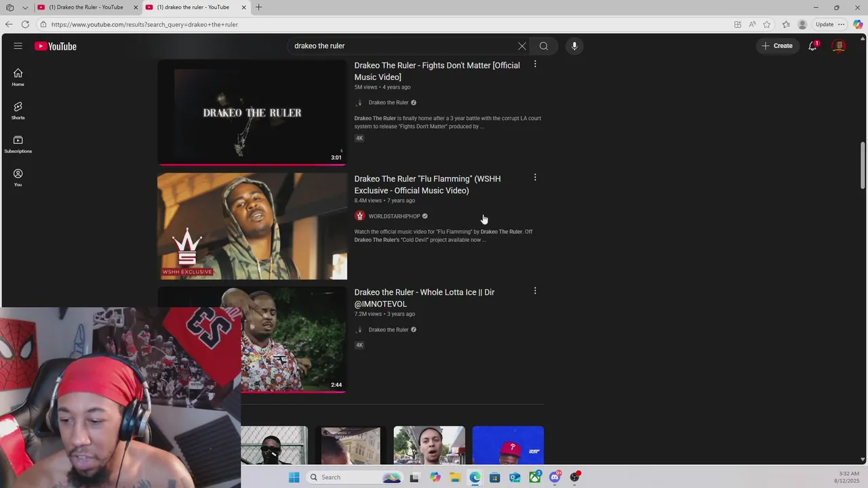Image resolution: width=868 pixels, height=488 pixels.
Task: Open Discord from the taskbar
Action: point(555,477)
